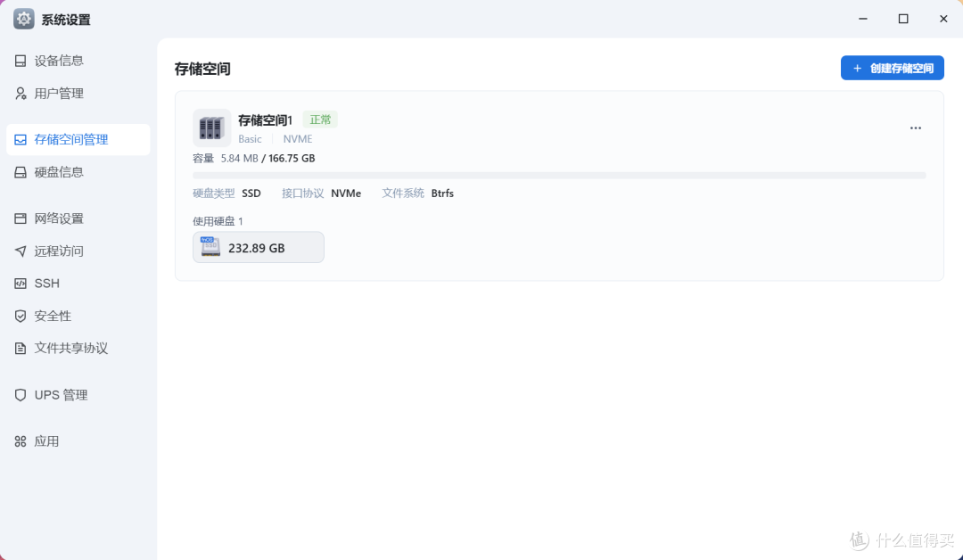Click the 硬盘信息 disk icon
Viewport: 963px width, 560px height.
coord(21,172)
